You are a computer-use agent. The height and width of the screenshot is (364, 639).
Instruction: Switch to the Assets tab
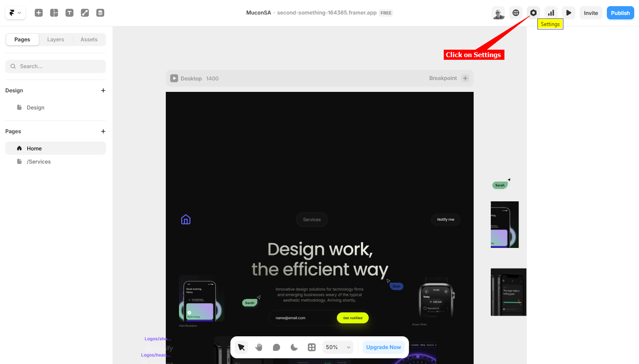tap(89, 40)
